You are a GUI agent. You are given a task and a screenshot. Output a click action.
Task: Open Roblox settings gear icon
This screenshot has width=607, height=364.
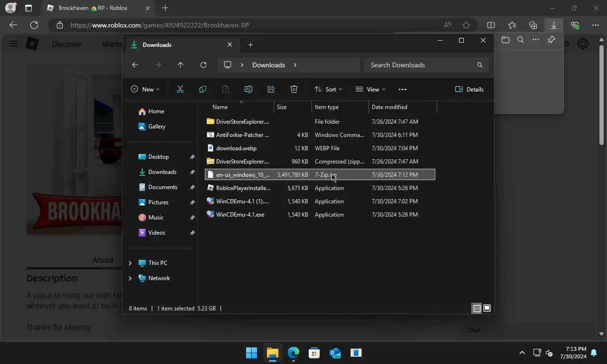(x=583, y=44)
